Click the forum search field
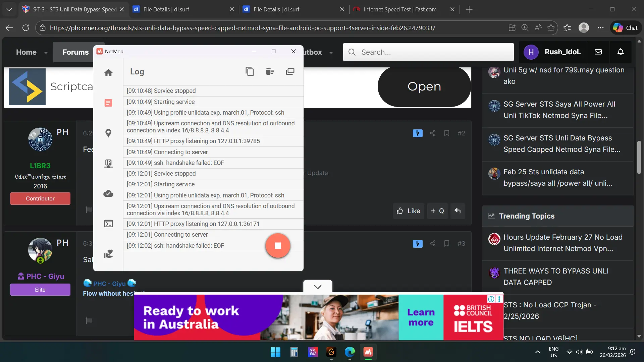Screen dimensions: 644x362 (428, 52)
